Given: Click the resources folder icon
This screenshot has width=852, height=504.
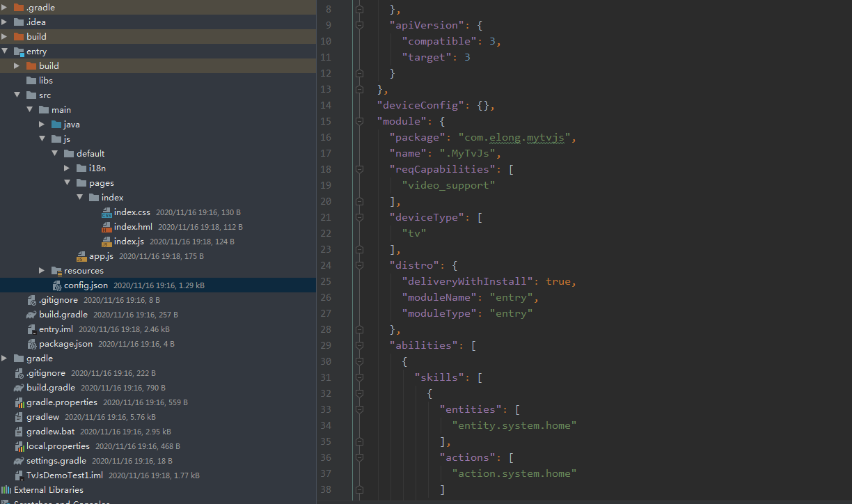Looking at the screenshot, I should click(x=56, y=271).
